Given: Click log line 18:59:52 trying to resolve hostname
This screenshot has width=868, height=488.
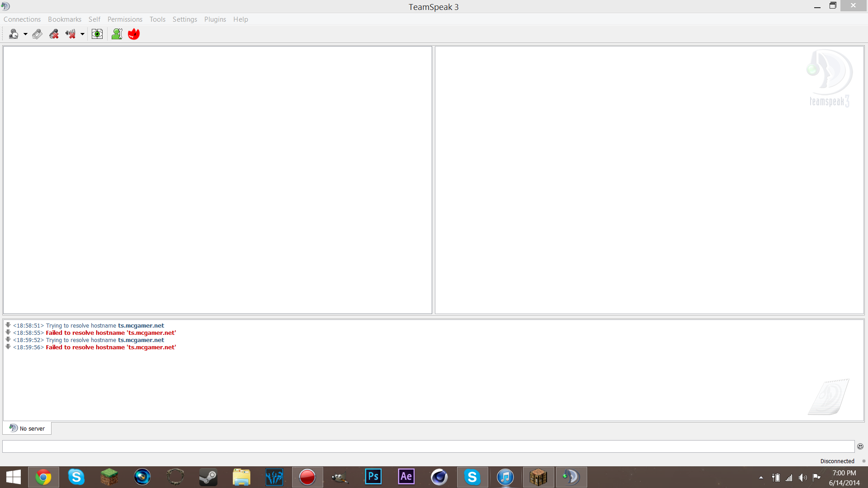Looking at the screenshot, I should 89,340.
